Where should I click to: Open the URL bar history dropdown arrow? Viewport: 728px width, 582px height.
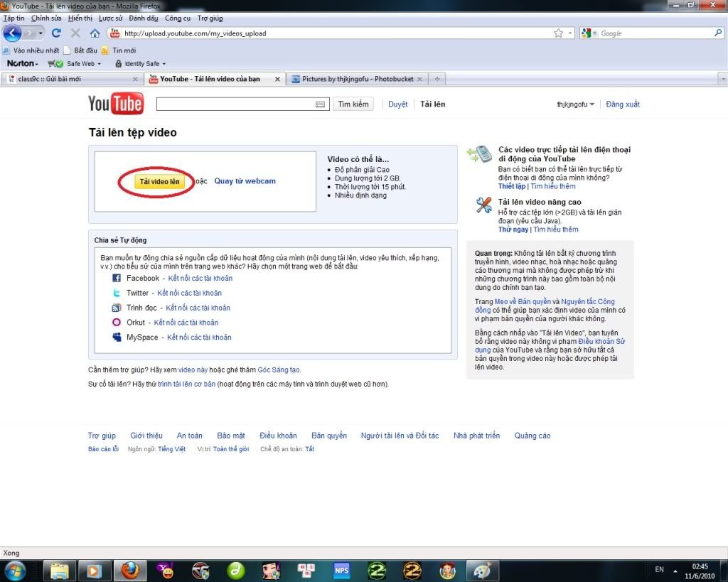(570, 33)
